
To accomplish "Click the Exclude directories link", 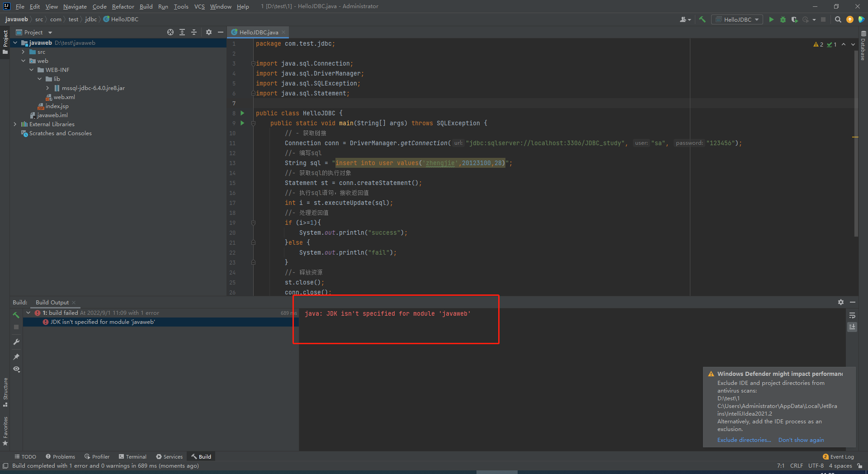I will tap(744, 440).
